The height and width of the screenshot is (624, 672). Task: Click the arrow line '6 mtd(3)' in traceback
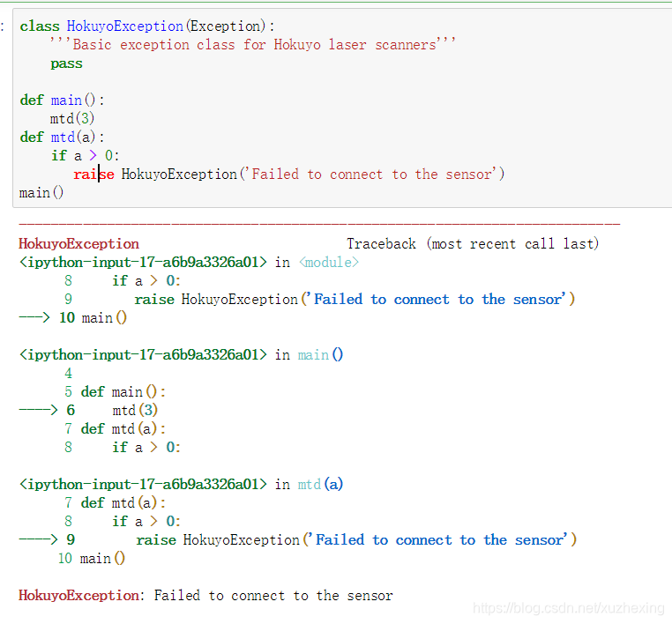[x=89, y=411]
